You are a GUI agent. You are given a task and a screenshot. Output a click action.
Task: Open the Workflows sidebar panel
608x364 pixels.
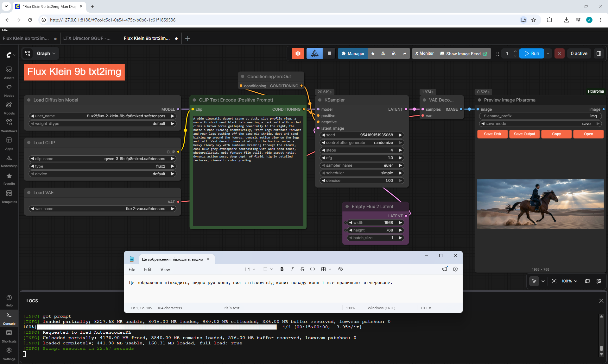coord(9,126)
